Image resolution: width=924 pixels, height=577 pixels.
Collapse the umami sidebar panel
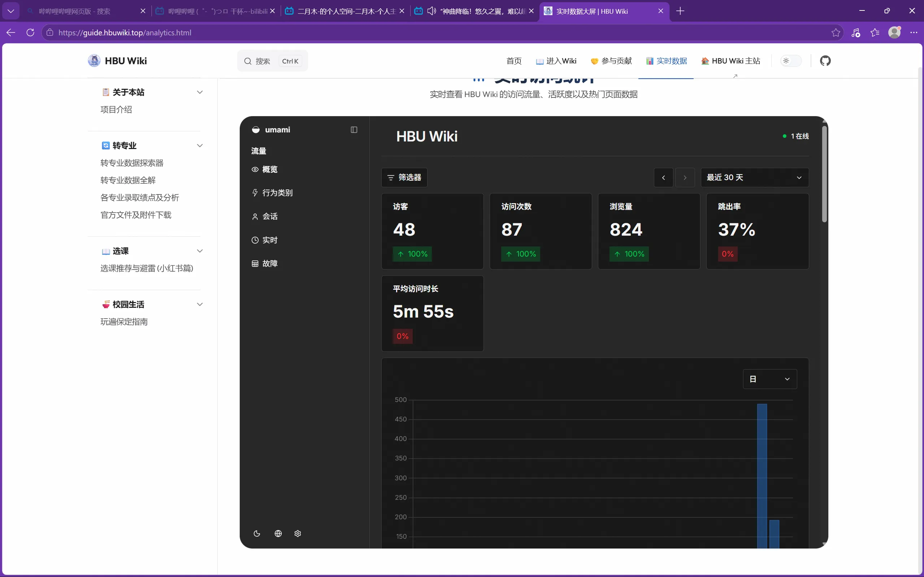click(354, 130)
